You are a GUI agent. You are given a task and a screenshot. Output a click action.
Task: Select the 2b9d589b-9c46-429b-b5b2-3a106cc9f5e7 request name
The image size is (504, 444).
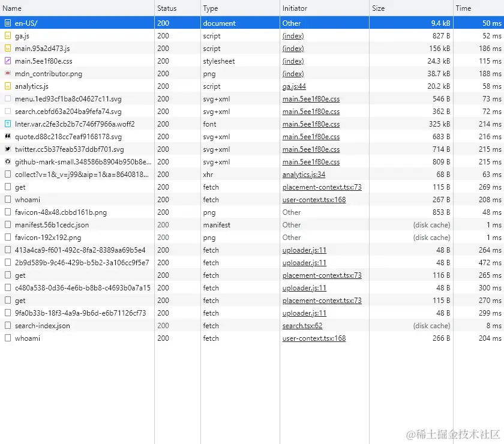click(x=82, y=262)
